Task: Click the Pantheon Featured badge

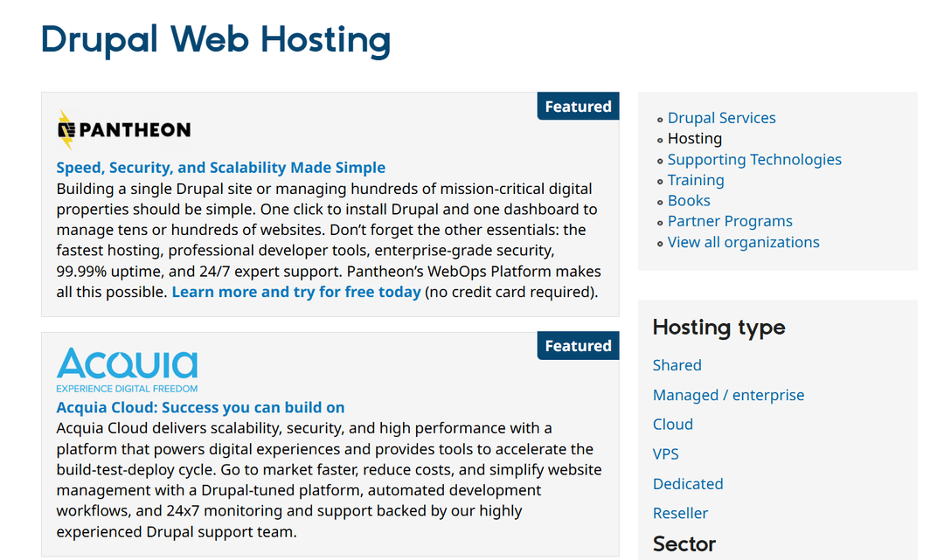Action: (x=578, y=106)
